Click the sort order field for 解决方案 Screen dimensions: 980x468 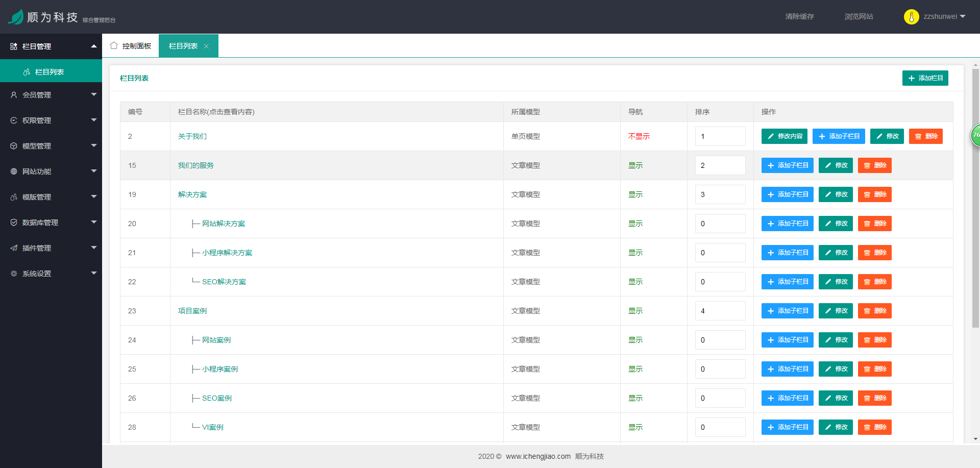(x=720, y=194)
